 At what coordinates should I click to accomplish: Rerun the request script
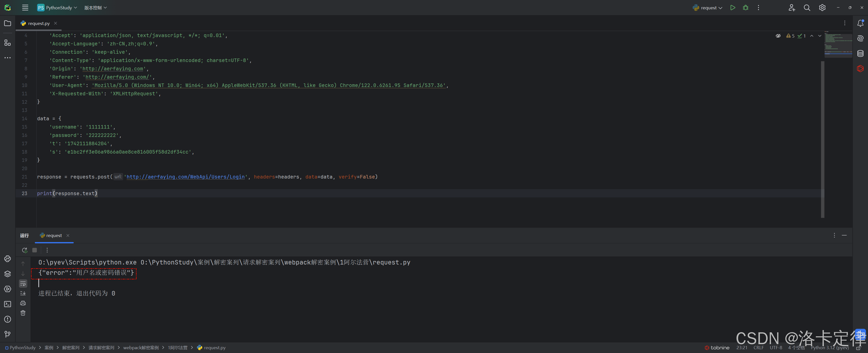tap(24, 250)
